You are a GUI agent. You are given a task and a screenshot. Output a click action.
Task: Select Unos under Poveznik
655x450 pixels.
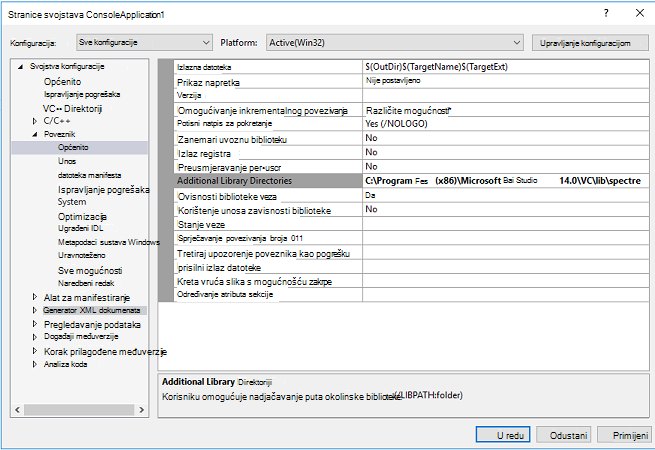coord(67,161)
